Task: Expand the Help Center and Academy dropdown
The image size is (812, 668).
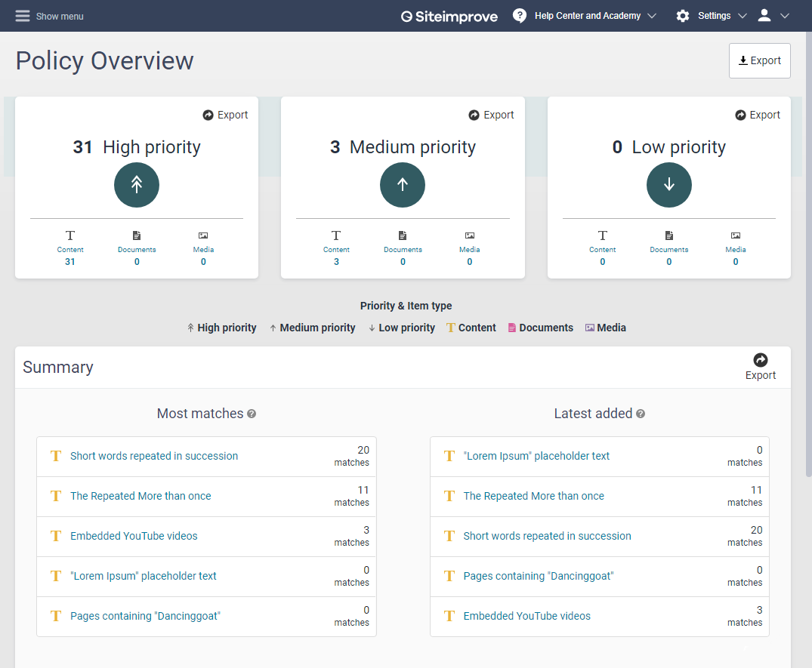Action: (x=652, y=16)
